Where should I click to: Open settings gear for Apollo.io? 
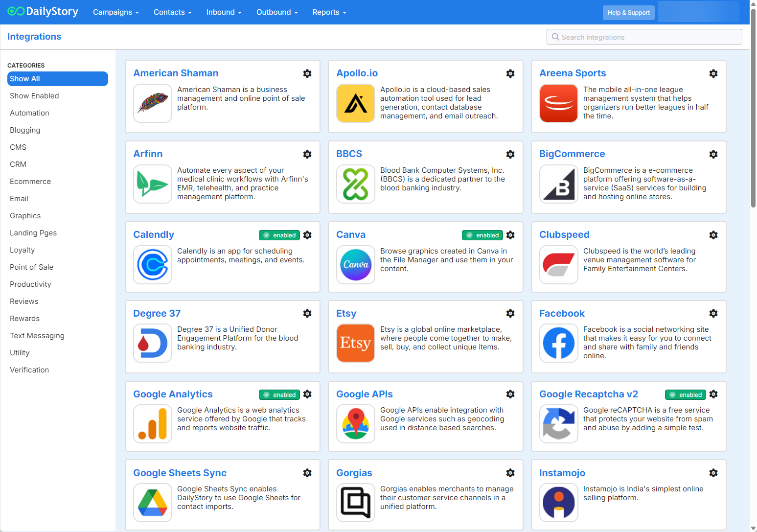(510, 73)
